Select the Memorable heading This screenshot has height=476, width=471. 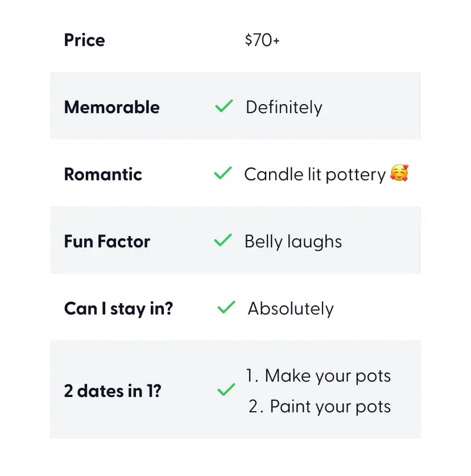(x=112, y=107)
